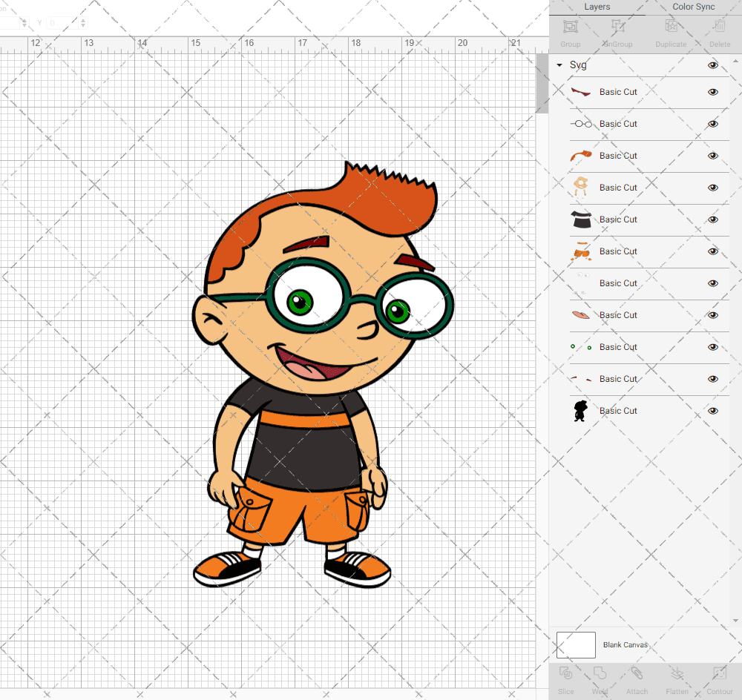
Task: Collapse the Svg layer group
Action: (559, 65)
